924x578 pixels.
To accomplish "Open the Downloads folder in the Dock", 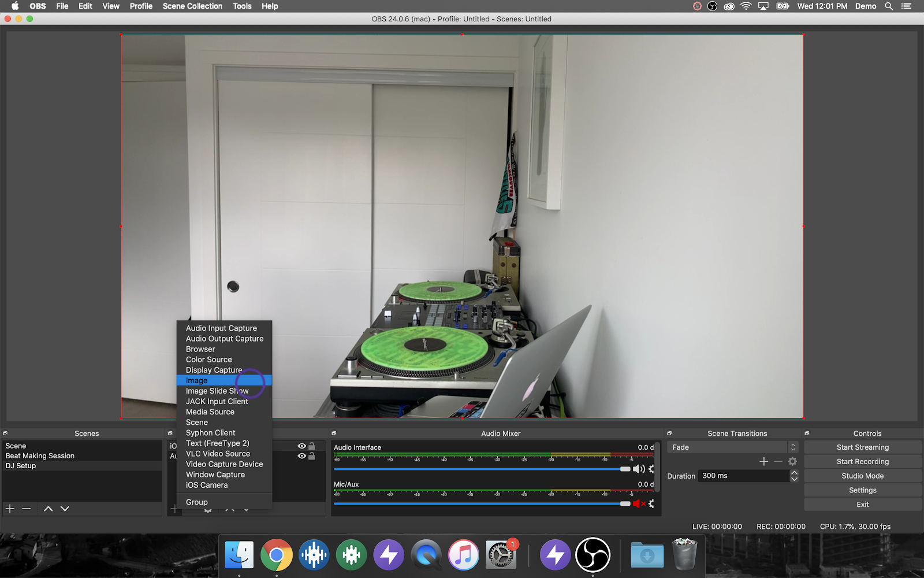I will 647,555.
